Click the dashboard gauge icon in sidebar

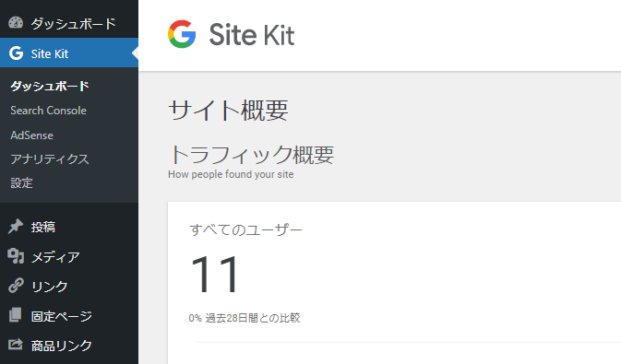pos(16,23)
